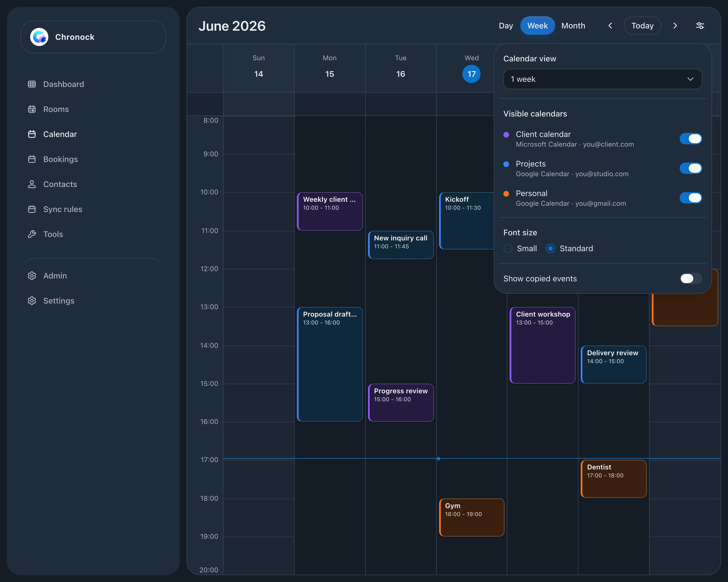Switch to Day view
Screen dimensions: 728x582
(505, 26)
